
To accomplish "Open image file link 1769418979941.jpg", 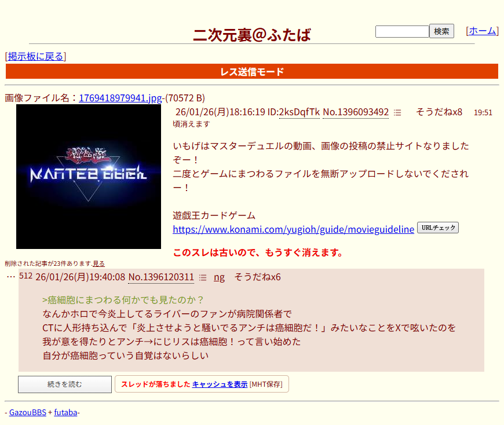I will click(x=120, y=98).
